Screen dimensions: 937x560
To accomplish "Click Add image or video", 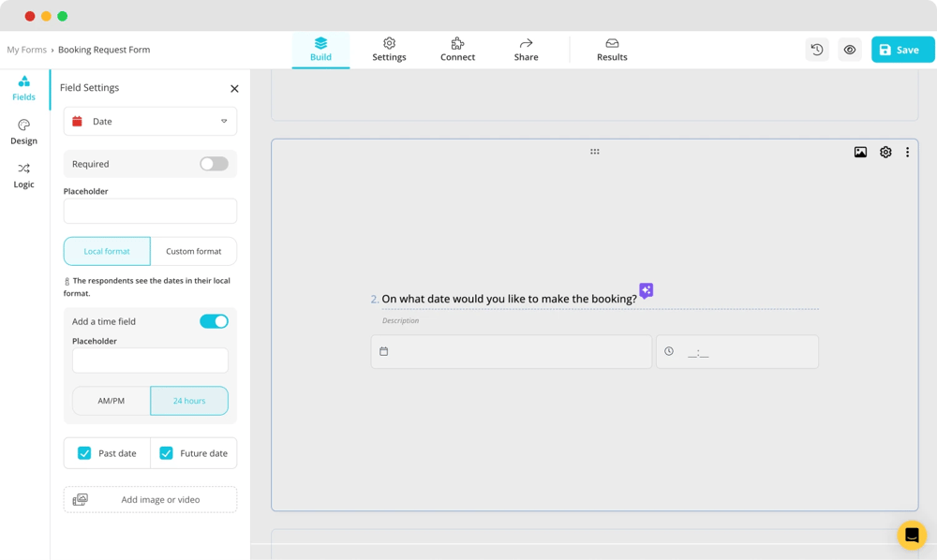I will click(x=149, y=499).
